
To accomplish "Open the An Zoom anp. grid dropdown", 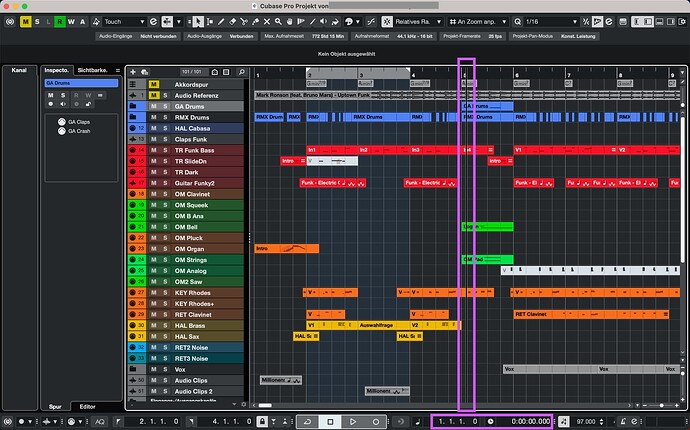I will tap(478, 22).
